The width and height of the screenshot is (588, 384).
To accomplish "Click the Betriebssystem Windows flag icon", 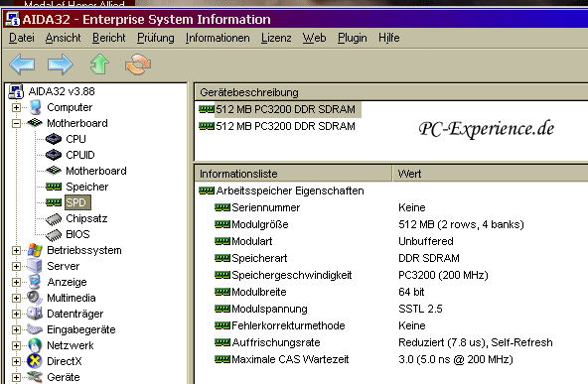I will (x=35, y=250).
